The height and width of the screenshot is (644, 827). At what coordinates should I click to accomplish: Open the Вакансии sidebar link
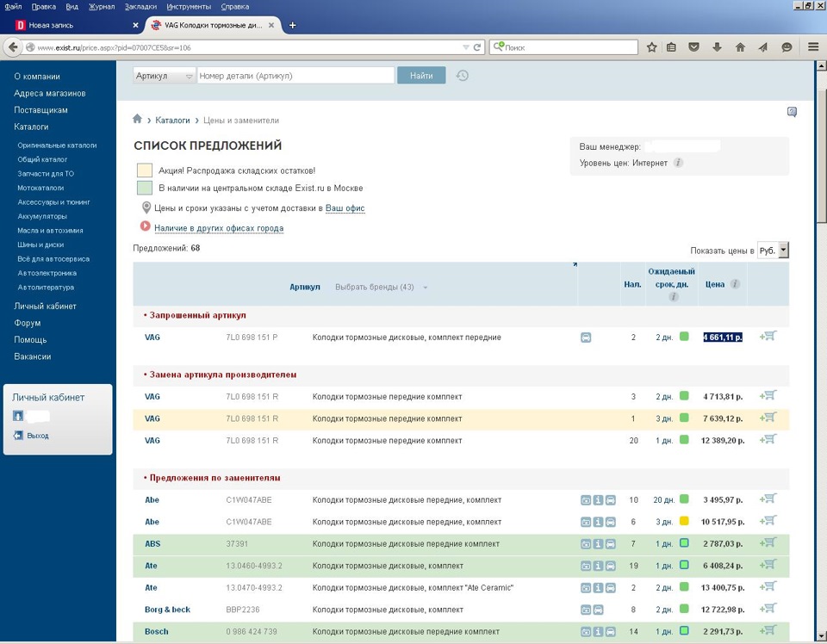click(x=33, y=356)
